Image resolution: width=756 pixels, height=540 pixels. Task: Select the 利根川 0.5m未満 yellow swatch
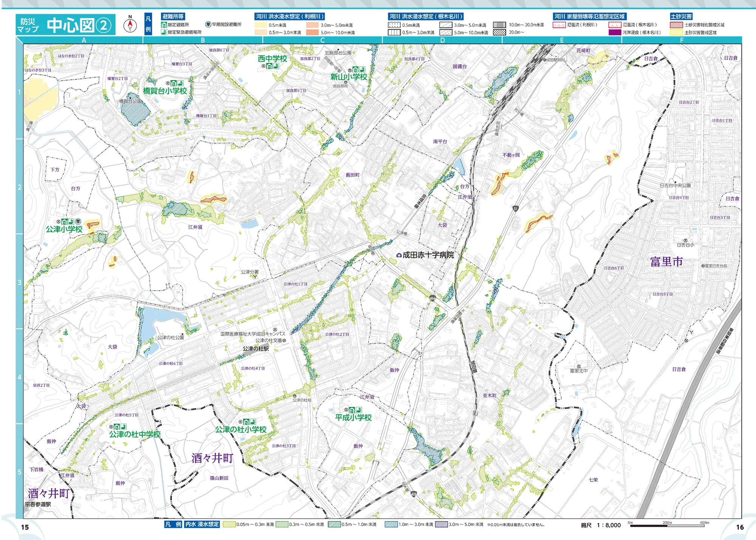[261, 25]
